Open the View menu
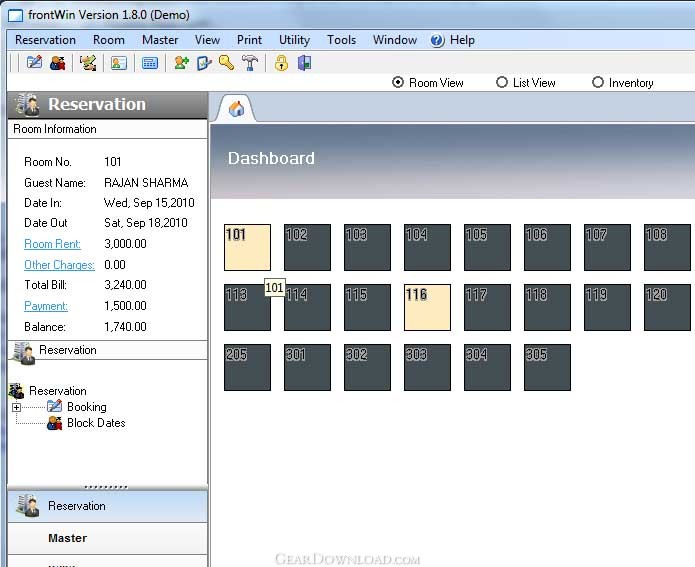This screenshot has width=695, height=567. [x=207, y=40]
